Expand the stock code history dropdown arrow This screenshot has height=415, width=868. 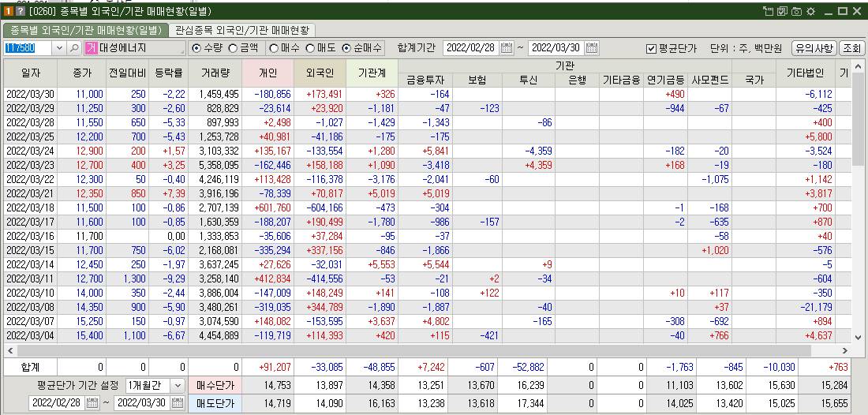(x=60, y=48)
